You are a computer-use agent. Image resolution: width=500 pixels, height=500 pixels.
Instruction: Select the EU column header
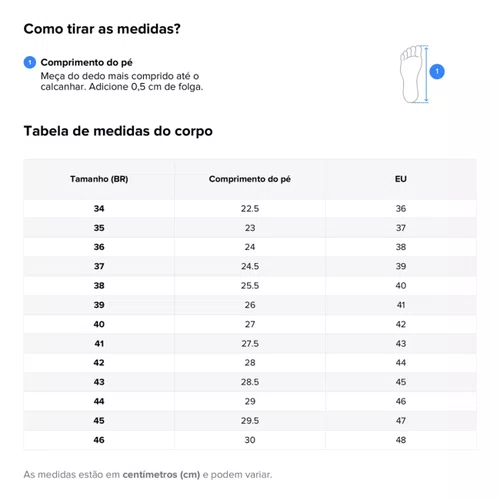point(401,179)
